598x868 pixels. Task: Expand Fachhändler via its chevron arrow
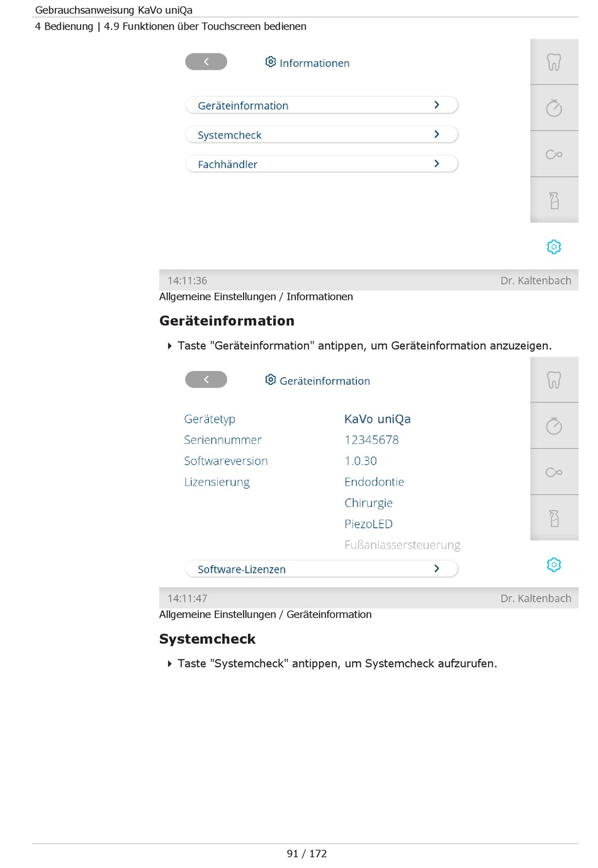pos(437,164)
